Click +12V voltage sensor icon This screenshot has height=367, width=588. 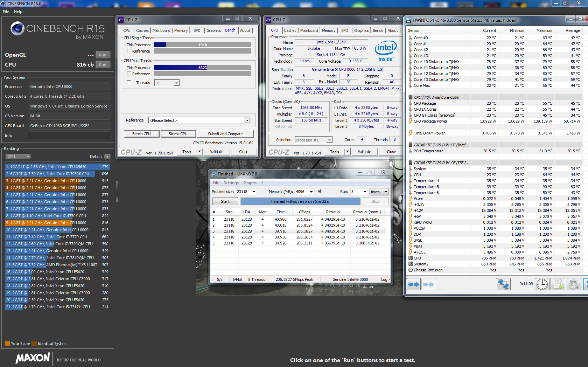tap(411, 210)
